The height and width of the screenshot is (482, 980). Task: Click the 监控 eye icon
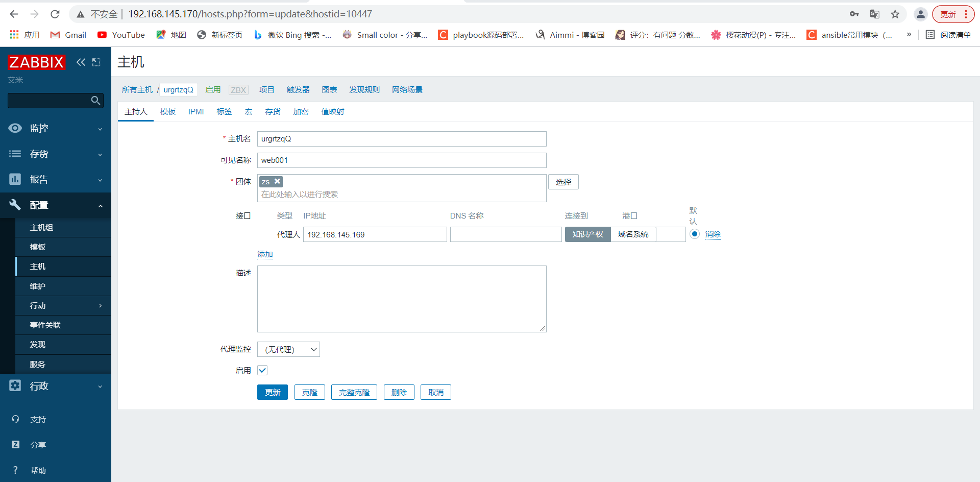point(15,128)
